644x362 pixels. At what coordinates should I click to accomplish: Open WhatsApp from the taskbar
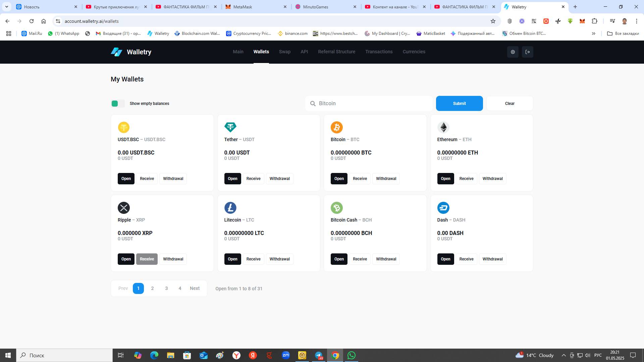pyautogui.click(x=352, y=355)
